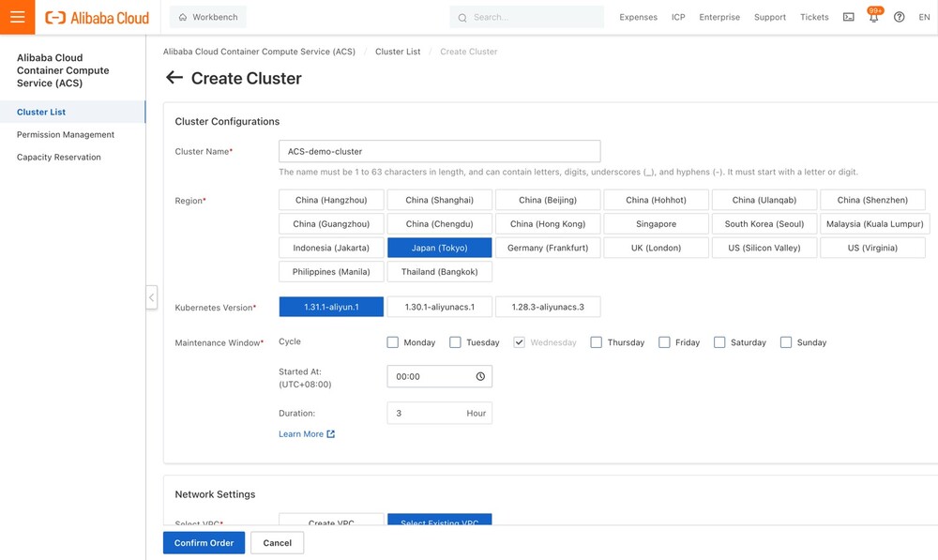
Task: Open the Started At time picker
Action: click(431, 376)
